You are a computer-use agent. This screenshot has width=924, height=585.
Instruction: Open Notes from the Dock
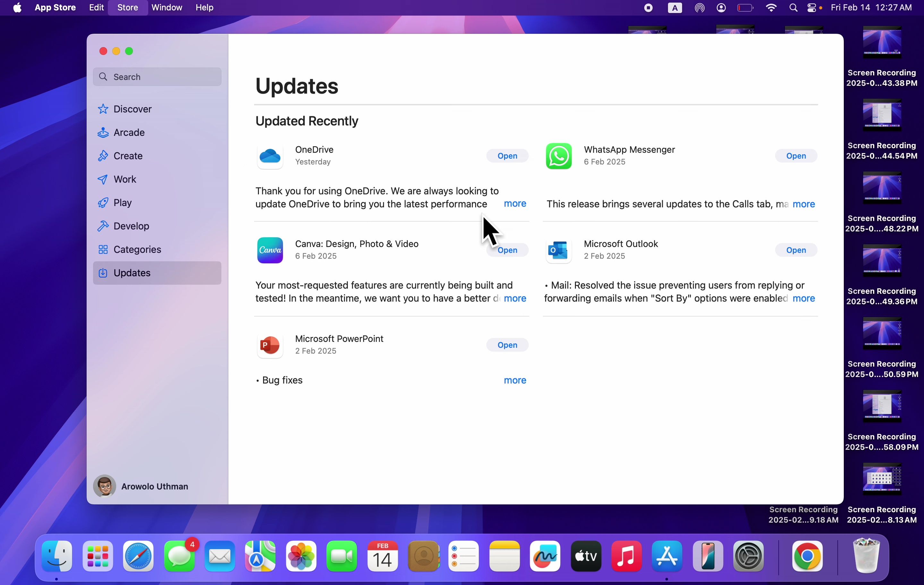505,556
